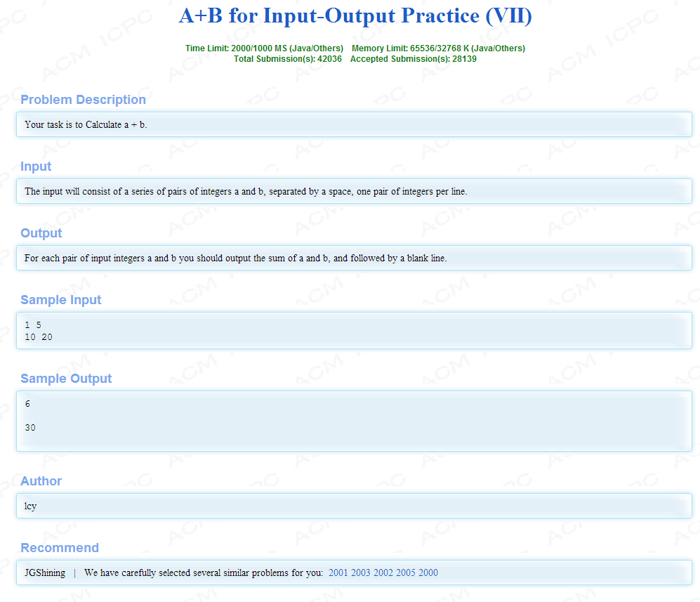700x602 pixels.
Task: Click the Problem Description heading
Action: tap(83, 100)
